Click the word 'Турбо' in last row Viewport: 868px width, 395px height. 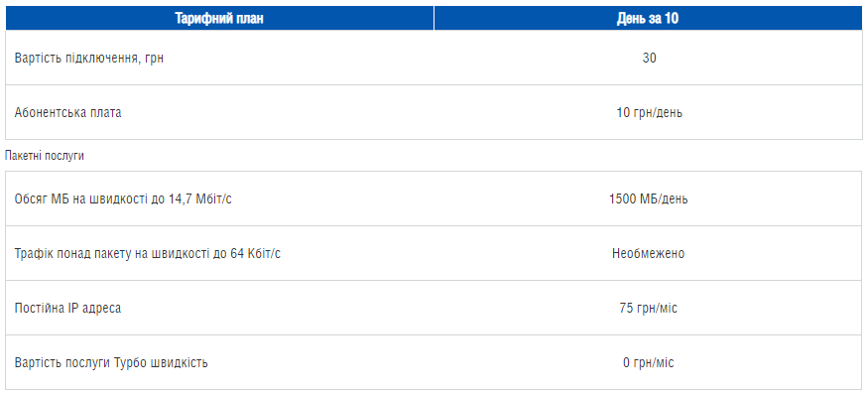[130, 363]
